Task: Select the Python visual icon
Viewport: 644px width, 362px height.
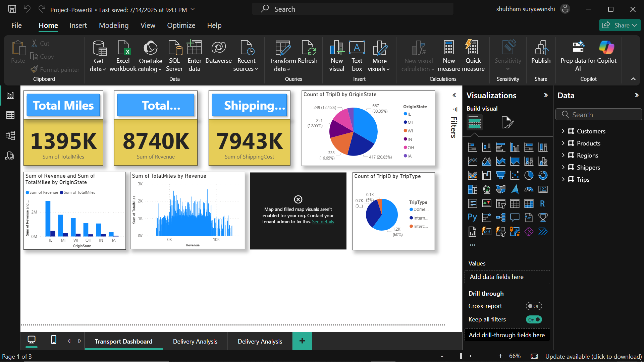Action: (472, 217)
